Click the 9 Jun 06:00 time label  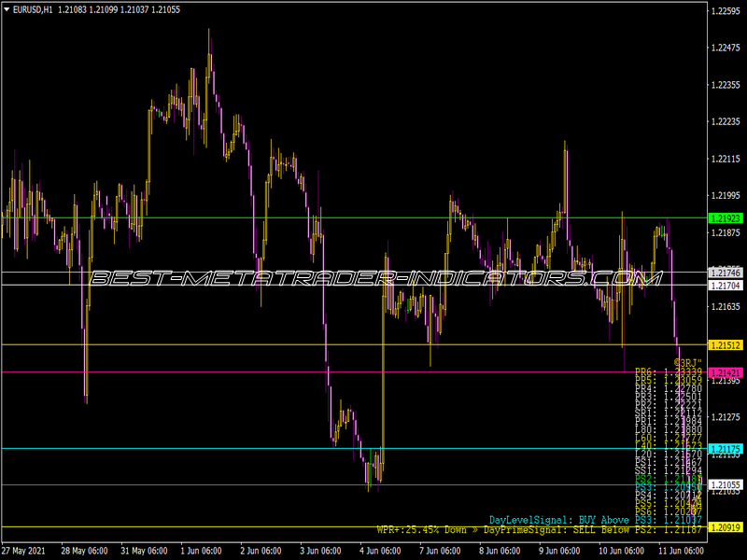coord(559,551)
